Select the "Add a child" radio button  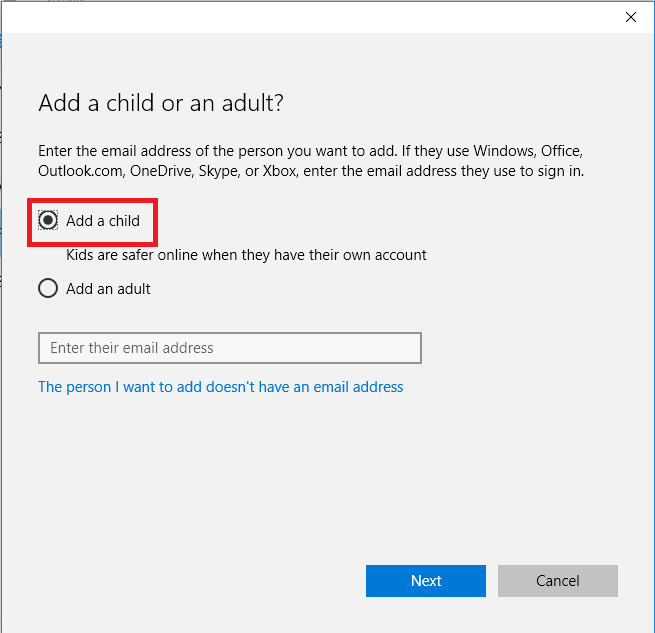[48, 220]
